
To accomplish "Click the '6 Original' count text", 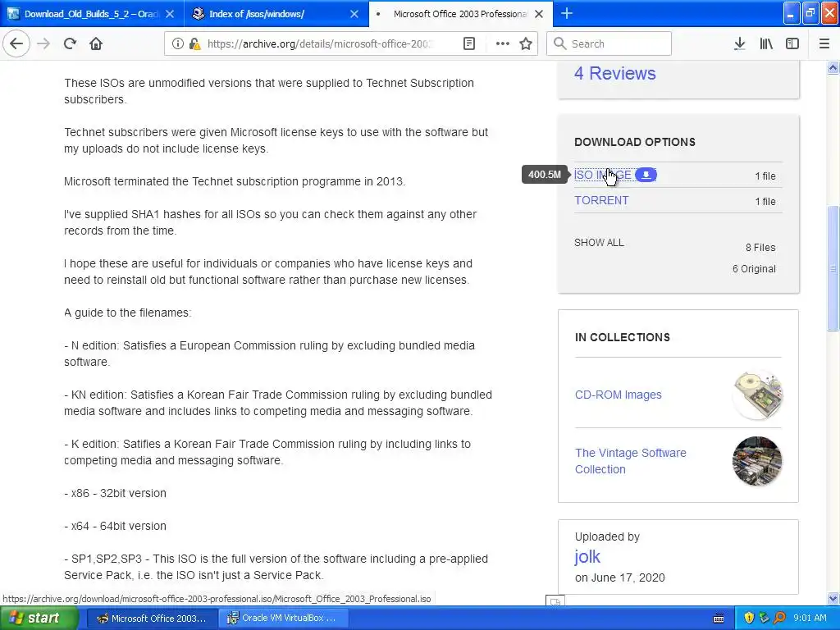I will coord(754,269).
